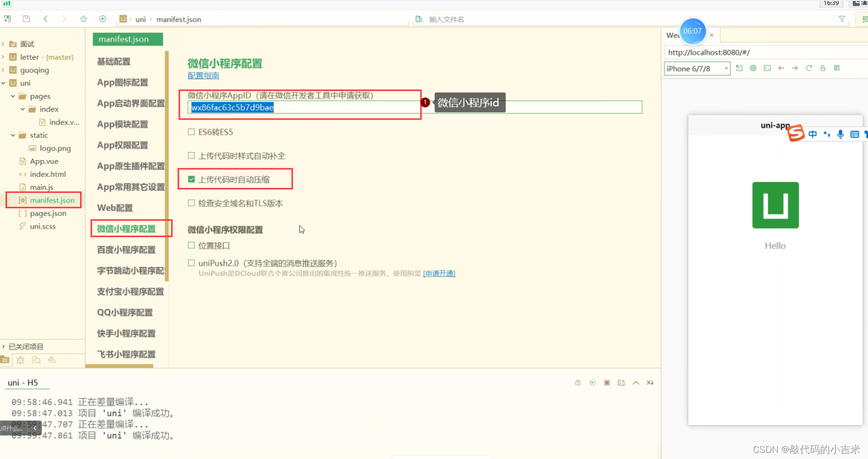
Task: Go forward with the right chevron
Action: click(x=64, y=19)
